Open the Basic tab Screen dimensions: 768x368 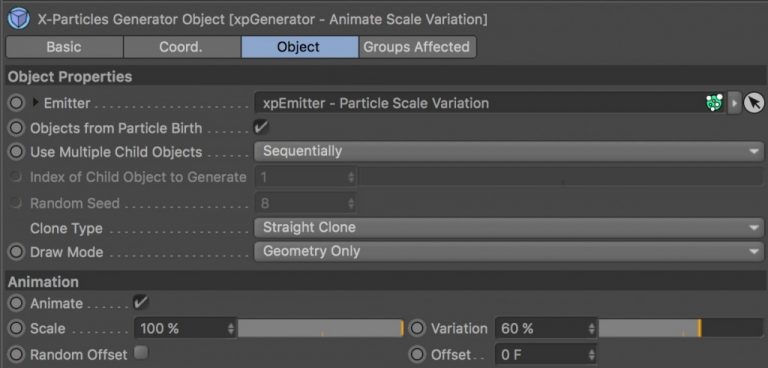point(64,47)
